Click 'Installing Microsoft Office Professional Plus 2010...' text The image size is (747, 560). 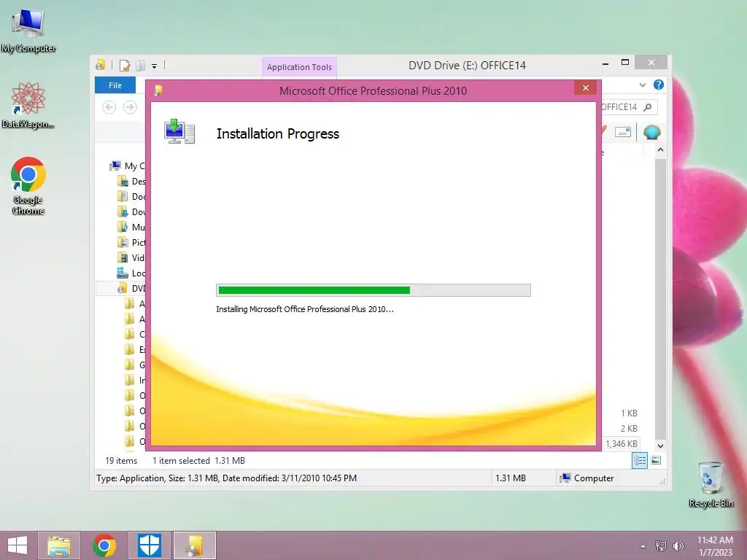coord(305,309)
